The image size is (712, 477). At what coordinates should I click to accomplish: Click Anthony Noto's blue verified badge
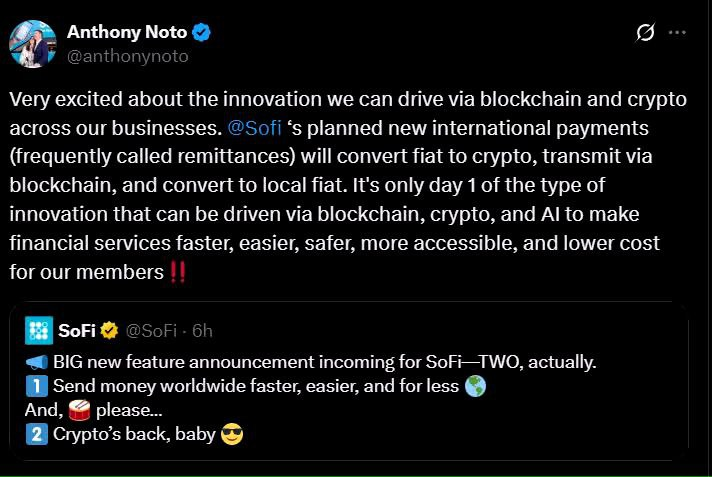pyautogui.click(x=201, y=32)
